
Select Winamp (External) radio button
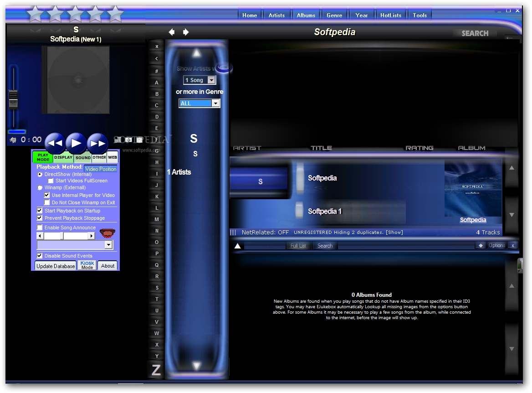(x=40, y=187)
